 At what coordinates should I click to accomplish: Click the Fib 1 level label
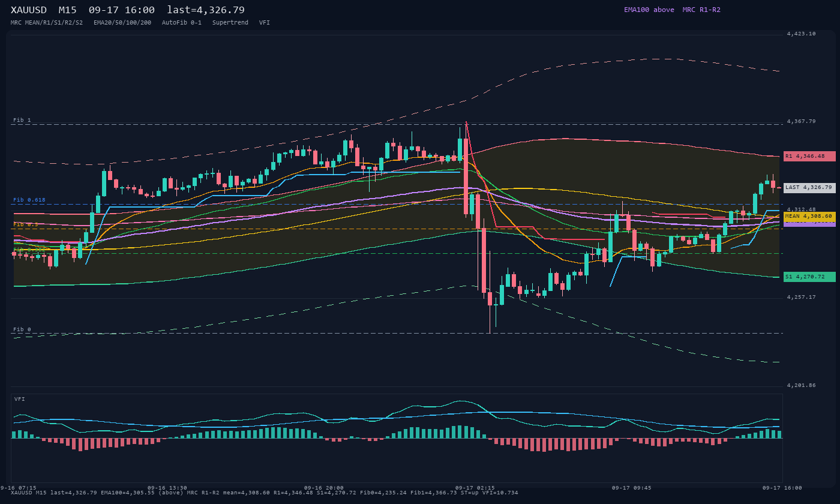(22, 120)
